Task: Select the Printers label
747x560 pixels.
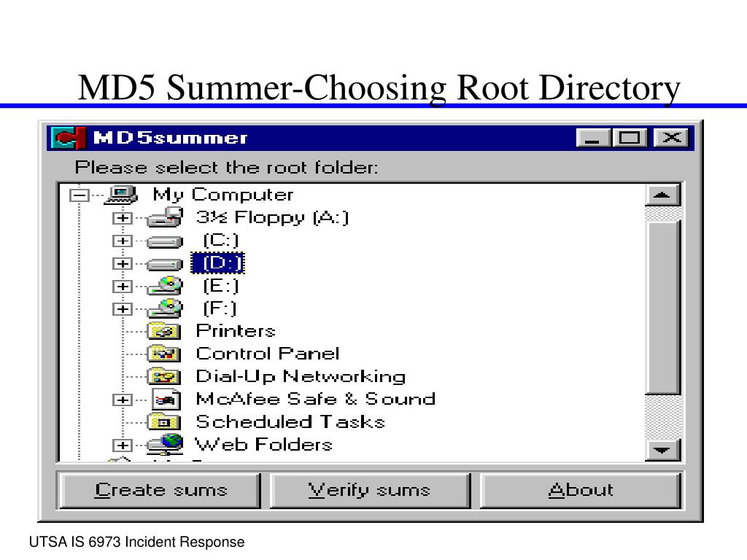Action: click(x=236, y=331)
